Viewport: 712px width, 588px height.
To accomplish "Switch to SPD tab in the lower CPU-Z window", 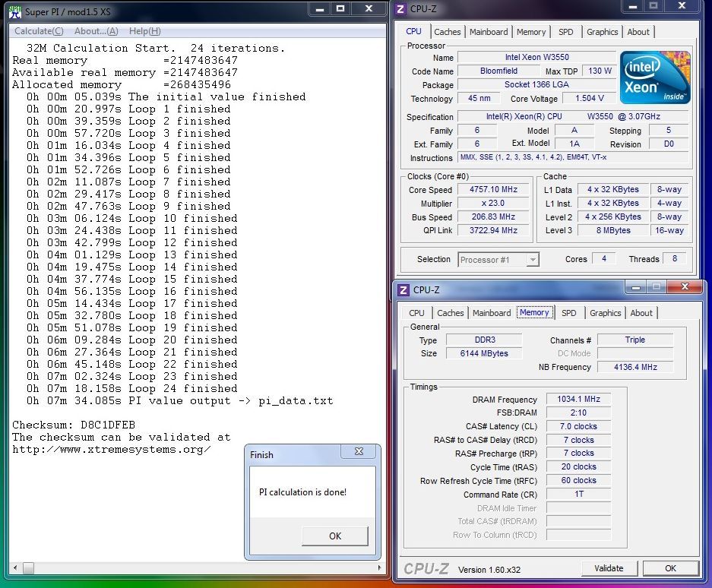I will 568,313.
